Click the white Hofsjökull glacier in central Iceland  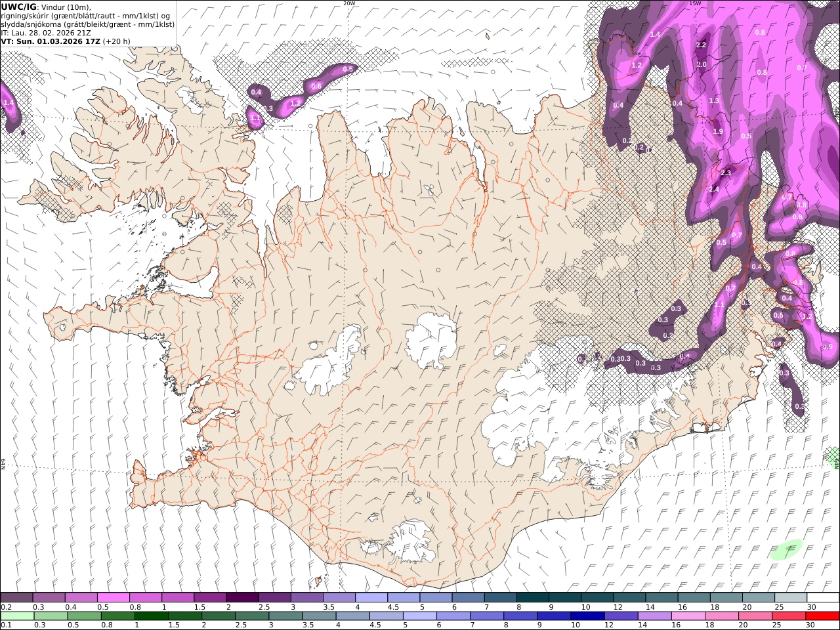coord(432,340)
